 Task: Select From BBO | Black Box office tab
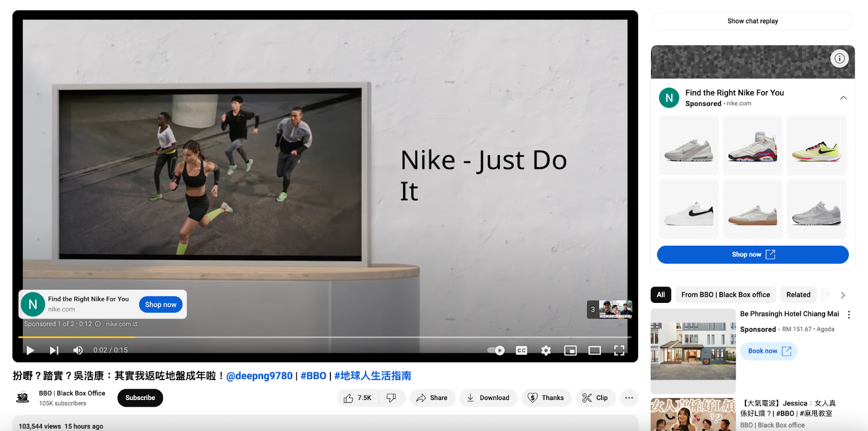pos(725,295)
